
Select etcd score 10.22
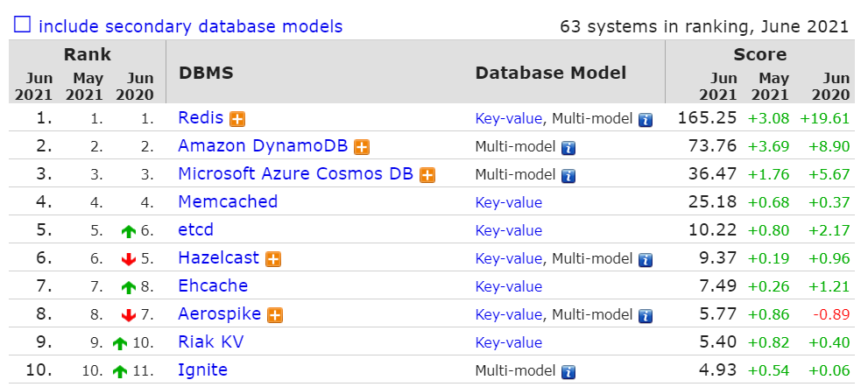click(712, 229)
